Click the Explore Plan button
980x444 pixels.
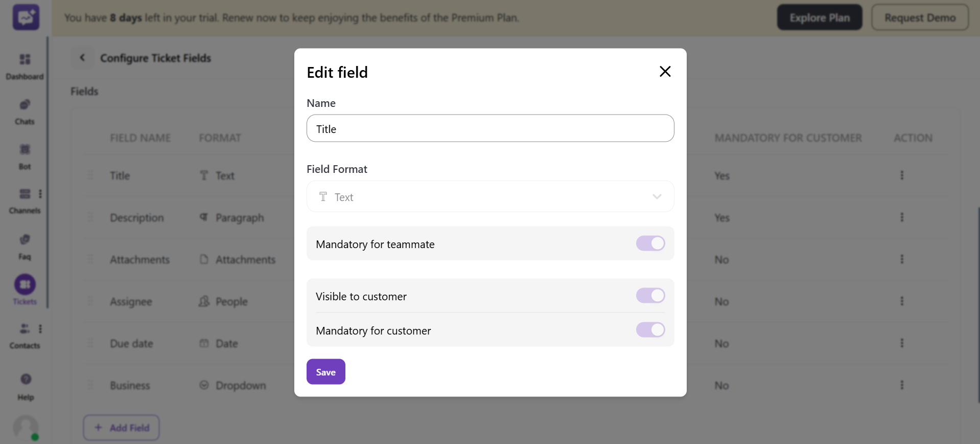(x=819, y=18)
